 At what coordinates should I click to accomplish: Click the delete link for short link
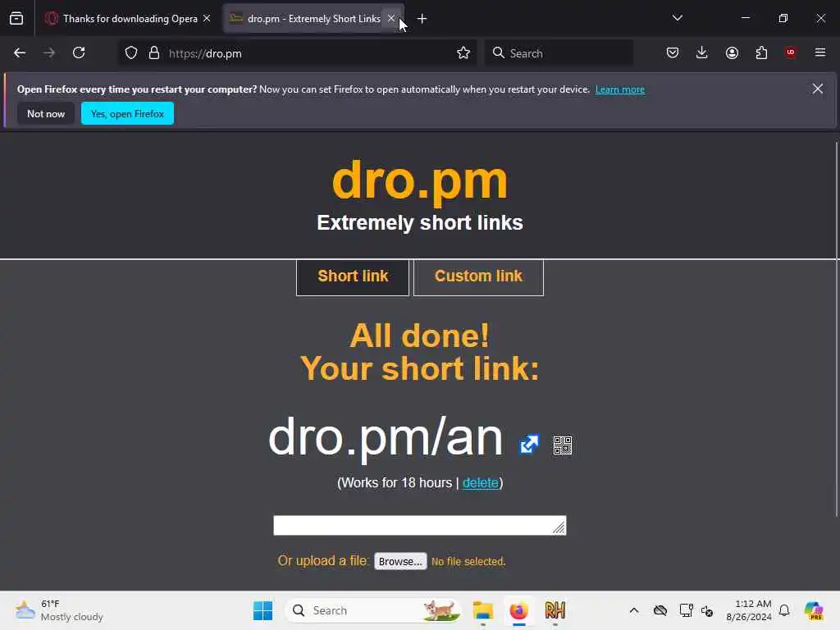coord(481,482)
